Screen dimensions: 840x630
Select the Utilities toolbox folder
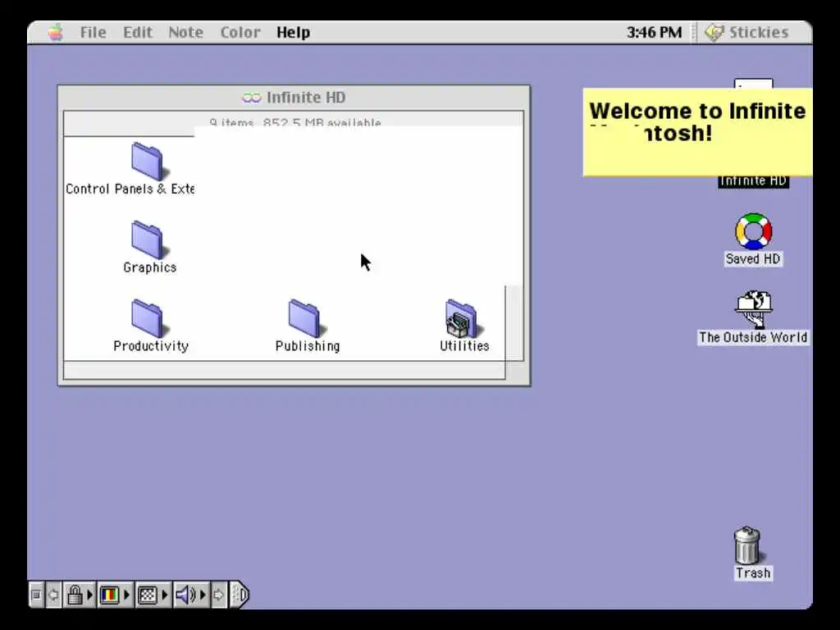click(461, 318)
